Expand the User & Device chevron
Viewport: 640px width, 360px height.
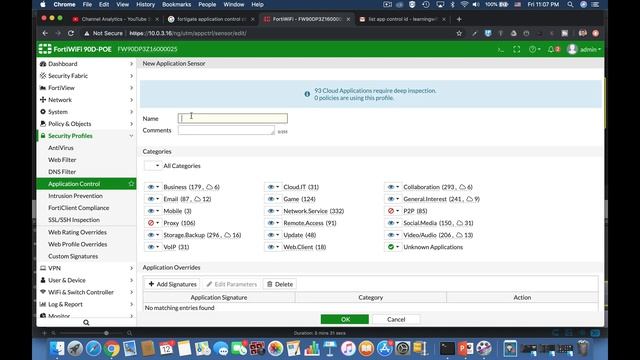point(131,280)
